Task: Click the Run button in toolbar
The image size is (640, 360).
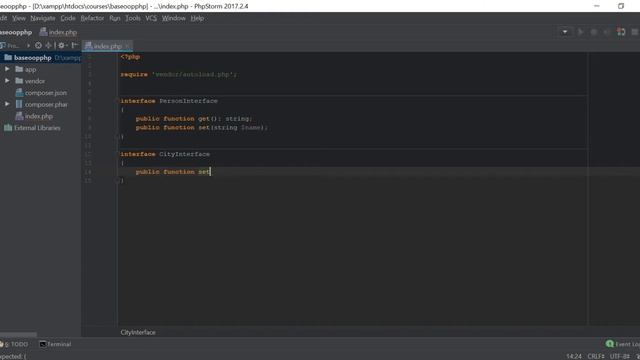Action: coord(580,32)
